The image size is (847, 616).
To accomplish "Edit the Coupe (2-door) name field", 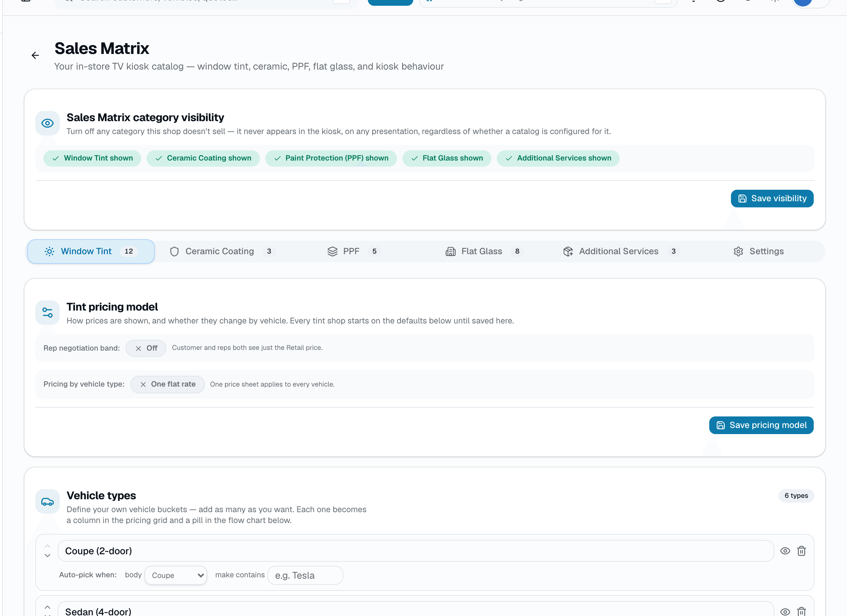I will 416,551.
